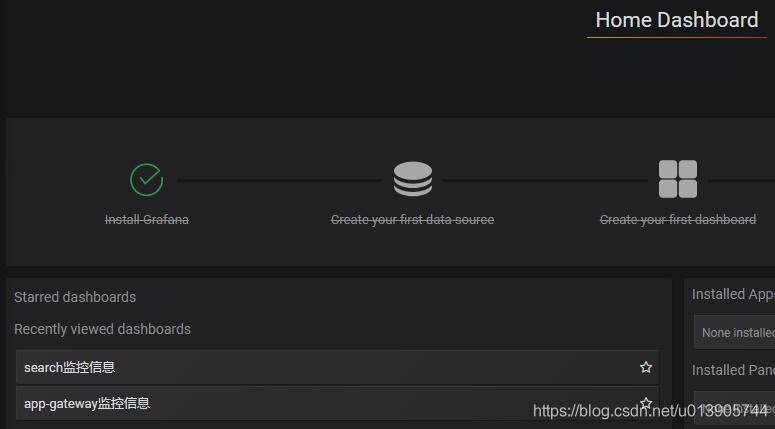Star the app-gateway监控信息 dashboard
Viewport: 775px width, 429px height.
(x=646, y=403)
